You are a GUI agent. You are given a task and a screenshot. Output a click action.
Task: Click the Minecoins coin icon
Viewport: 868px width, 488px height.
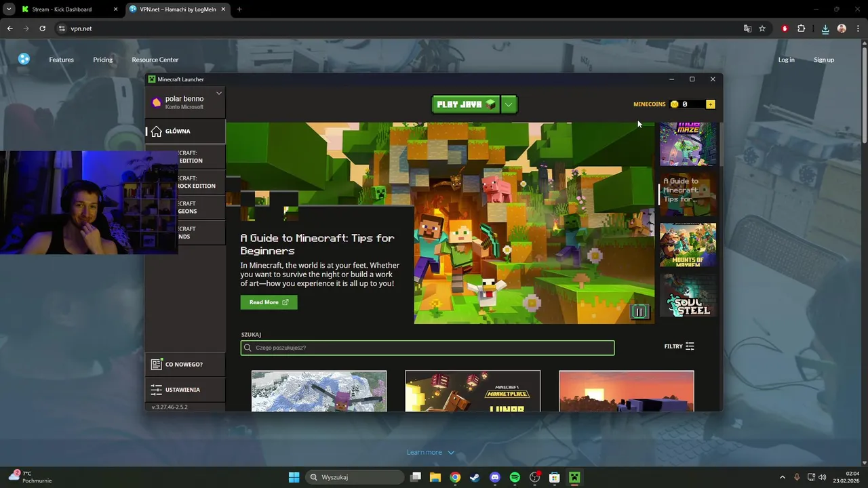point(674,104)
